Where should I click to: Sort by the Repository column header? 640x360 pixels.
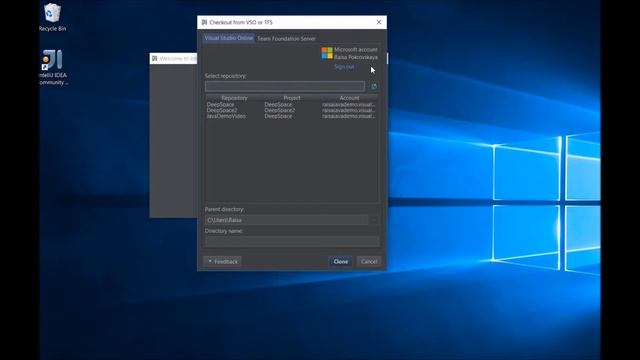234,98
